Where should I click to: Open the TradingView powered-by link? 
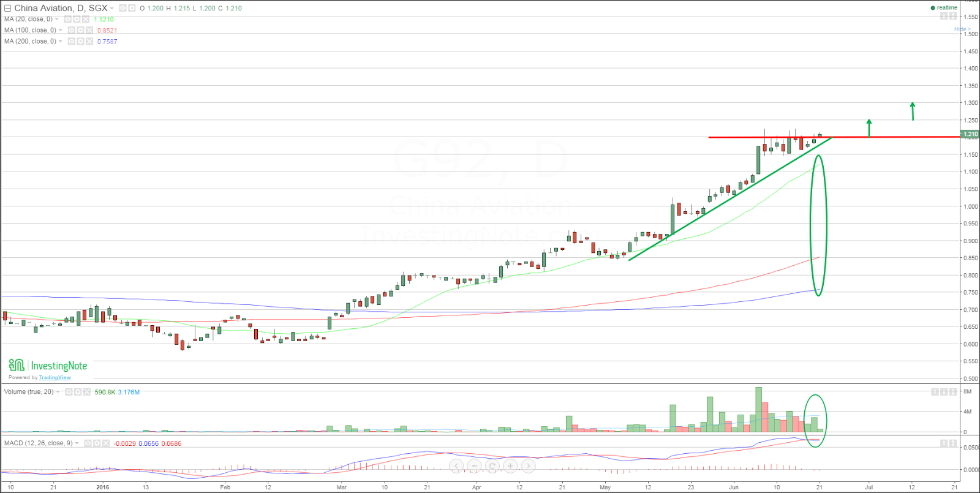(55, 378)
